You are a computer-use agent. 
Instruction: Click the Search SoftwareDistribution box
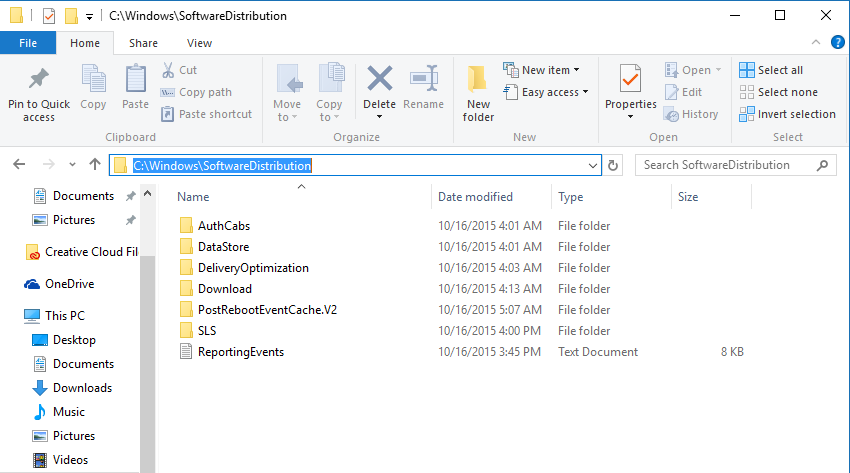point(730,165)
